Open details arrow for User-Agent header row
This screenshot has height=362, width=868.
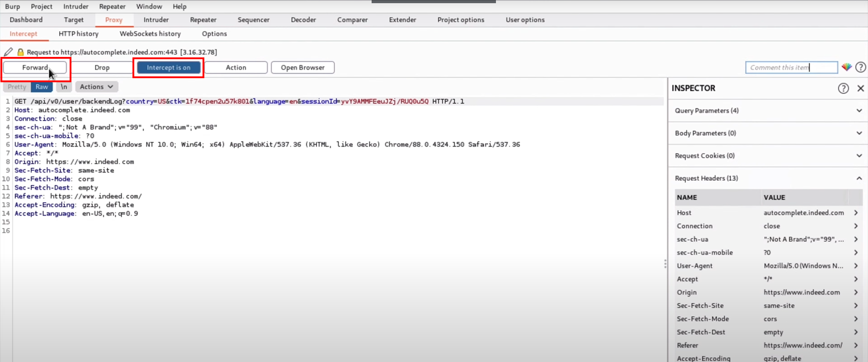pos(856,266)
